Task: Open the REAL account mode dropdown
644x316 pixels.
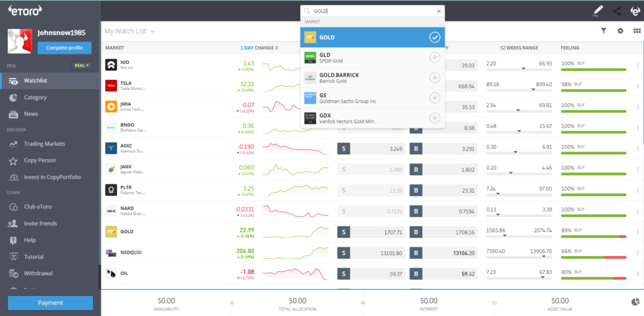Action: pos(82,65)
